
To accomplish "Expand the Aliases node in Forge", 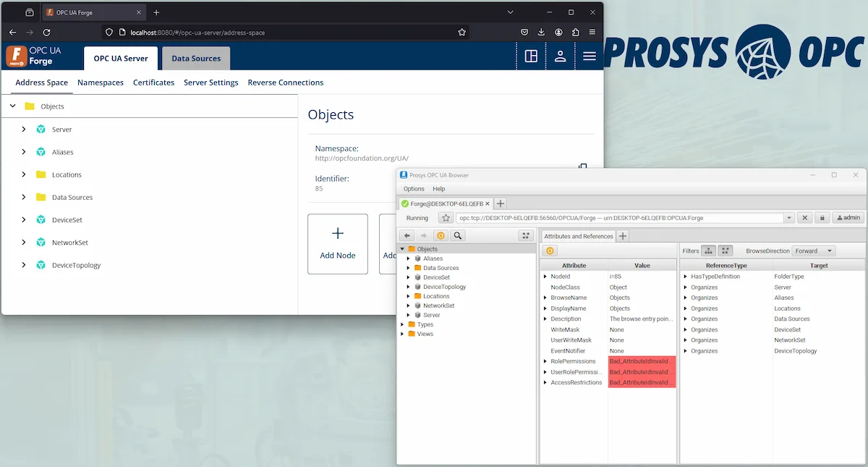I will [24, 152].
